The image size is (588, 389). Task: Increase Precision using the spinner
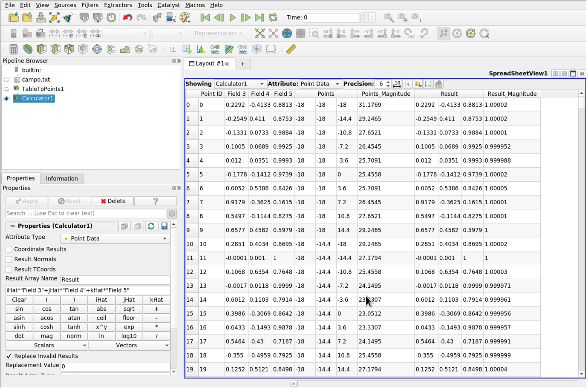(387, 82)
